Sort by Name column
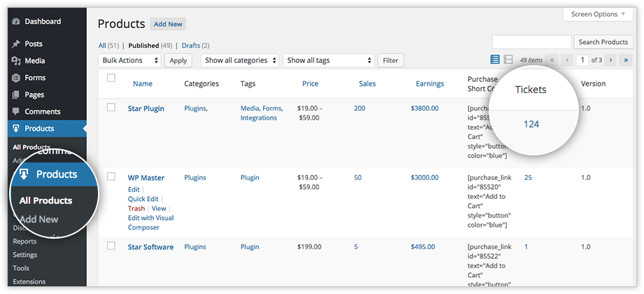The width and height of the screenshot is (644, 294). point(143,84)
